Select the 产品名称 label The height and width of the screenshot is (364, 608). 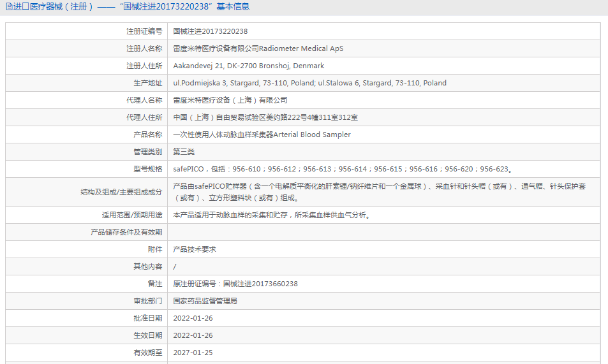[x=148, y=135]
